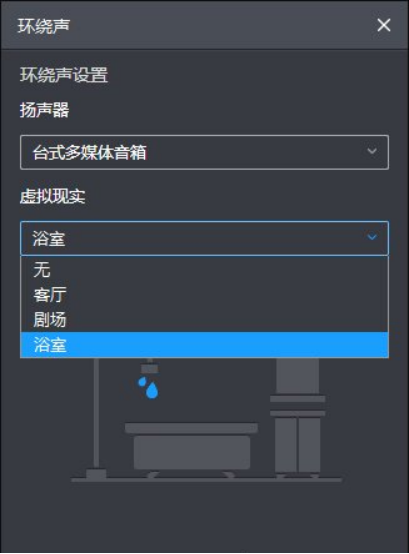Click the floor line under the bathtub
Image resolution: width=409 pixels, height=554 pixels.
point(207,480)
